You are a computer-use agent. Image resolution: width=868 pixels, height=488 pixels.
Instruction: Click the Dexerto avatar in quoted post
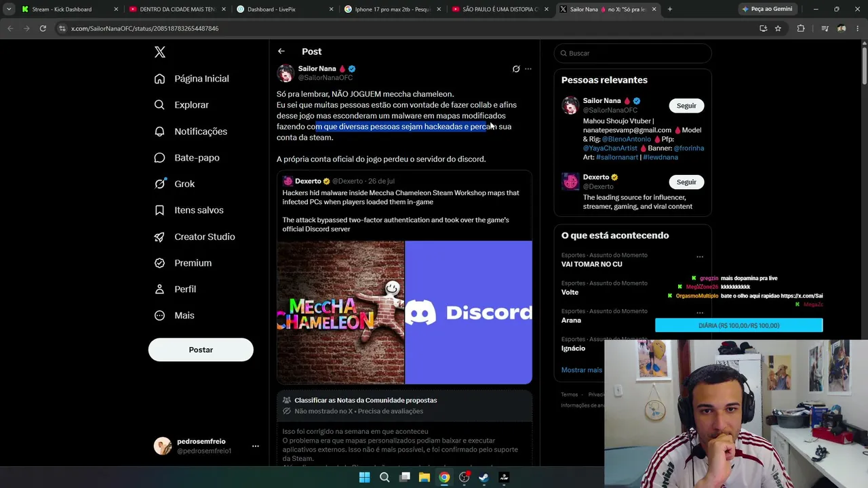[x=288, y=181]
